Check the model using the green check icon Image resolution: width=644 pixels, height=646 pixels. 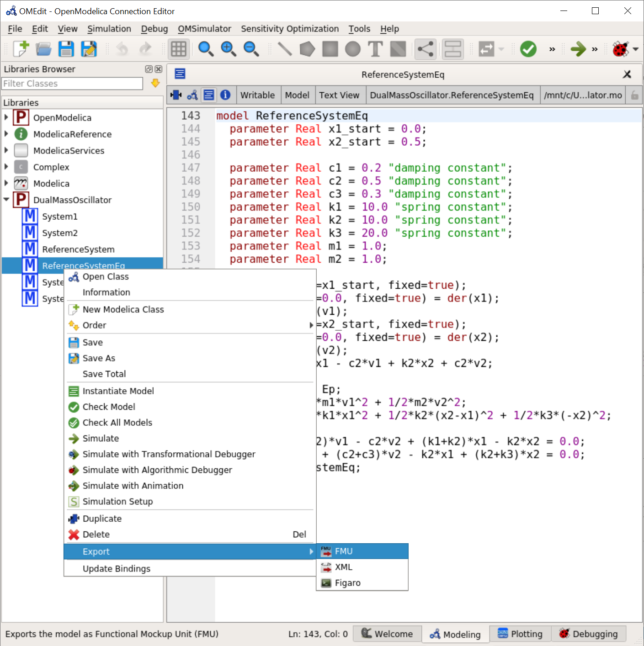pos(528,49)
